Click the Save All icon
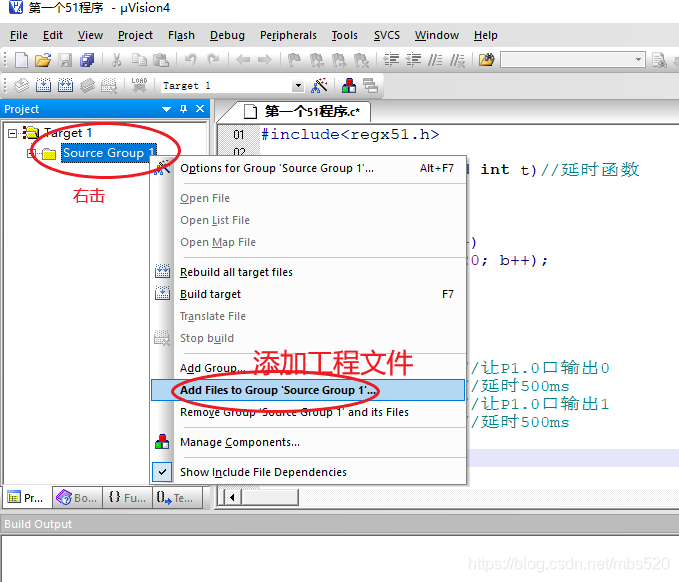Viewport: 679px width, 582px height. coord(87,60)
